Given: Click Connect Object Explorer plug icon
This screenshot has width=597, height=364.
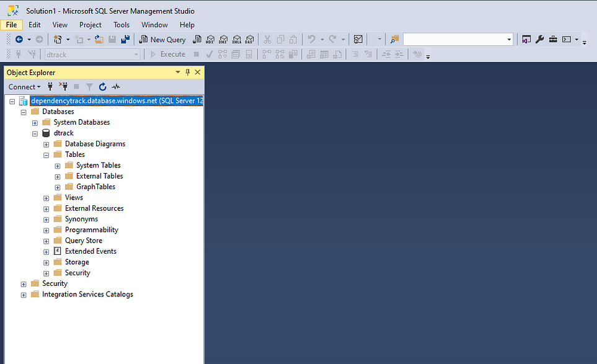Looking at the screenshot, I should 50,87.
